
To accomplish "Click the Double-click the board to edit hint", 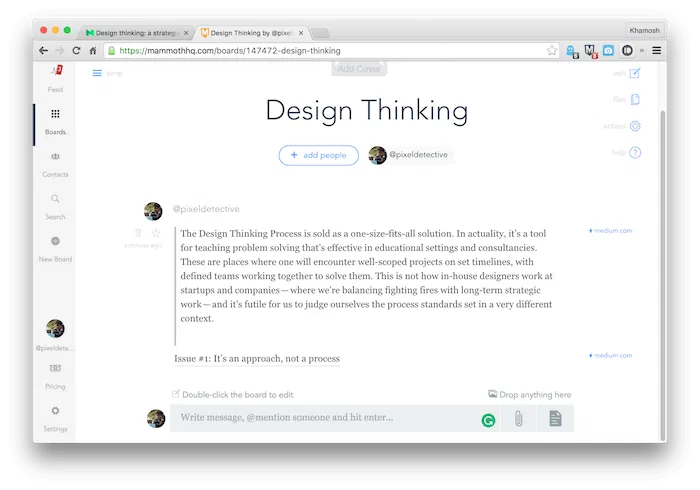I will pyautogui.click(x=233, y=394).
